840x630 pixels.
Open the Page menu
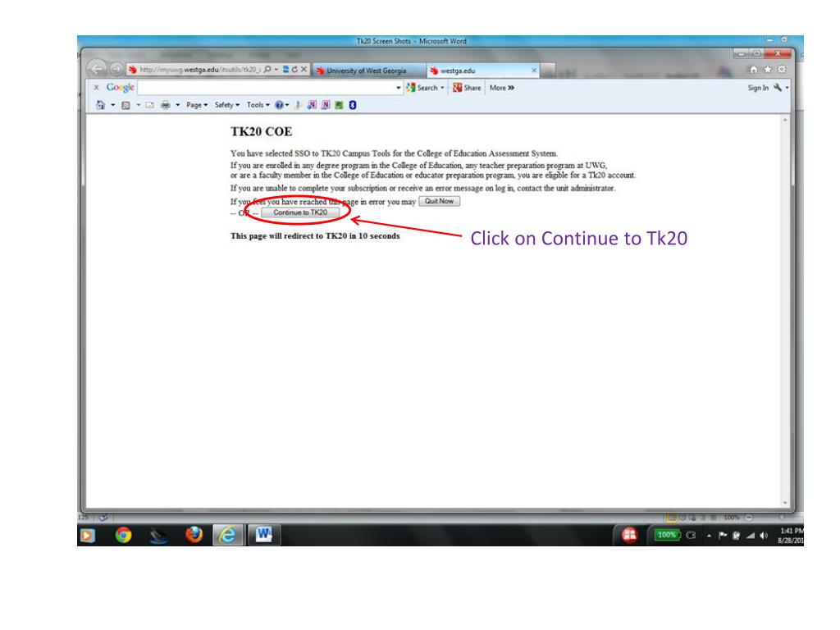coord(197,105)
